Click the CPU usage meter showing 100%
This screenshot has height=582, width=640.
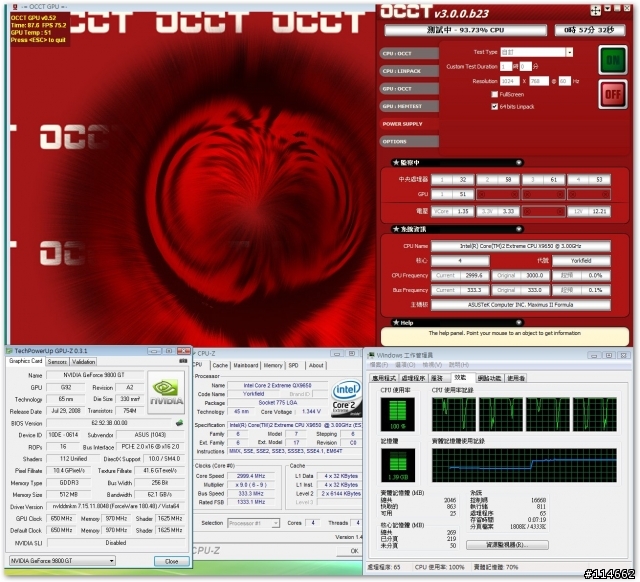(397, 415)
